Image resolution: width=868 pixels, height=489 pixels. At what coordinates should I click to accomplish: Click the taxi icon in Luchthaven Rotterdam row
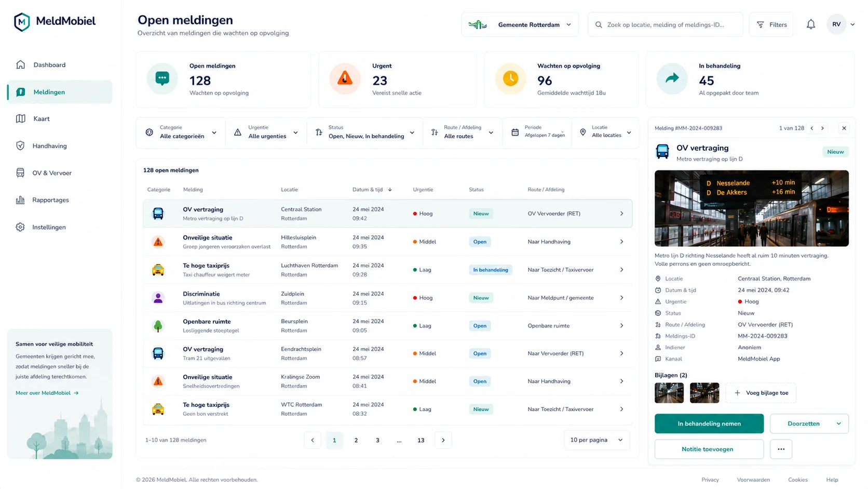(158, 270)
